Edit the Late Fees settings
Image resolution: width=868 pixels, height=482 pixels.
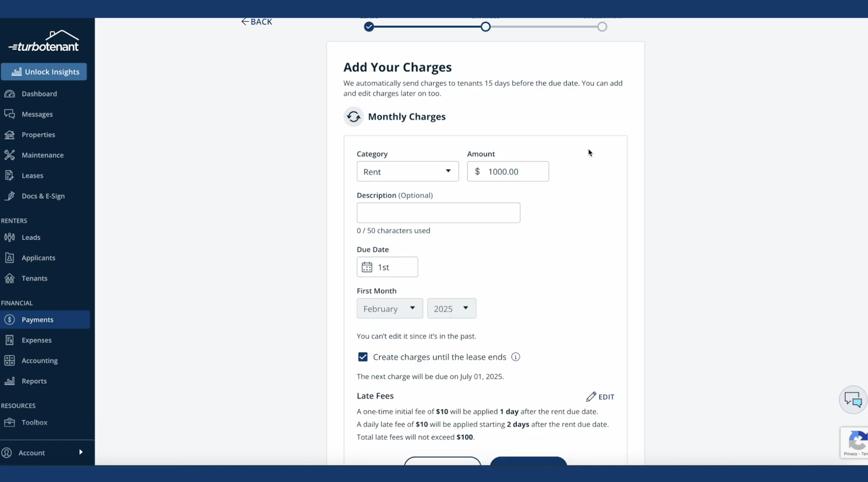(600, 397)
